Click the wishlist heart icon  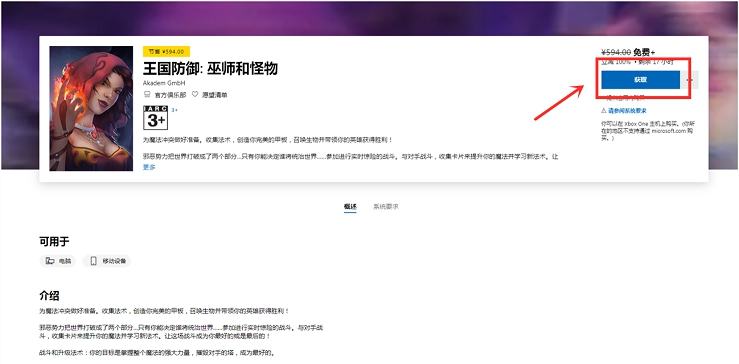pyautogui.click(x=195, y=94)
